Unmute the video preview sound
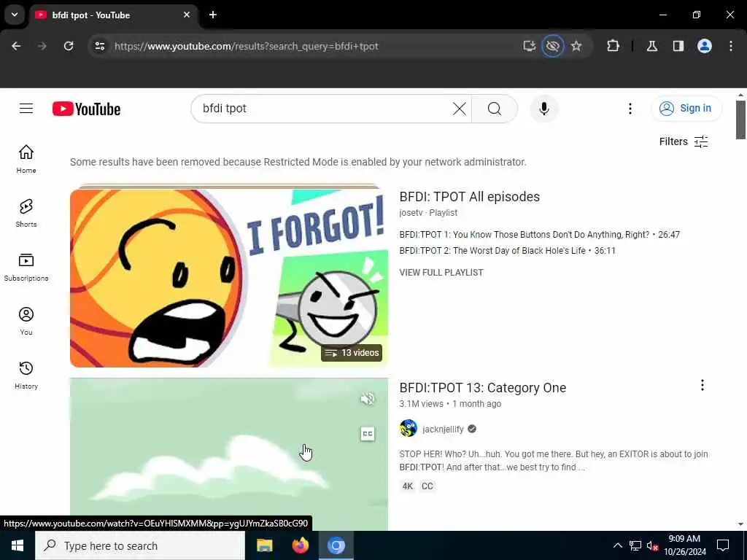 click(368, 399)
